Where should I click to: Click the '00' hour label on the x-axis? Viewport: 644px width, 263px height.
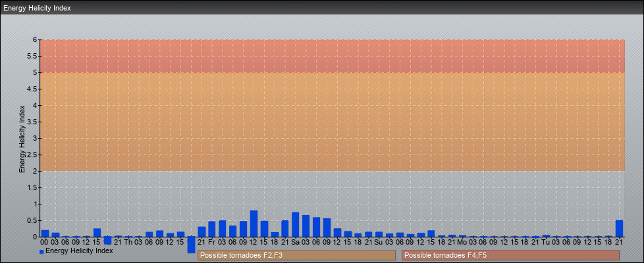click(45, 242)
